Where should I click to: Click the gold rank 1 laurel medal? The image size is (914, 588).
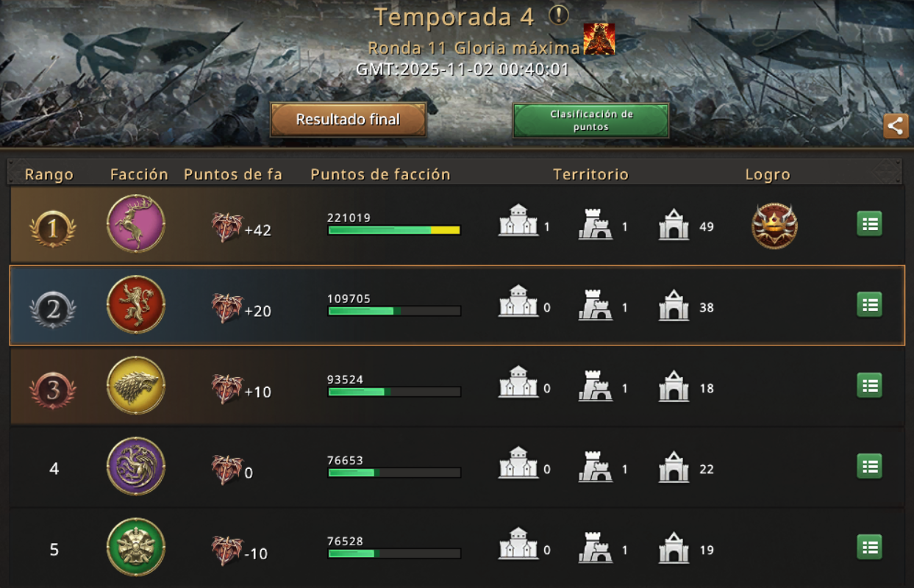click(52, 229)
